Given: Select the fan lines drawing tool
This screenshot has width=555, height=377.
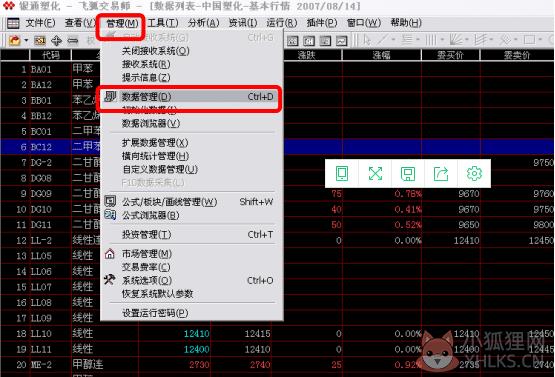Looking at the screenshot, I should tap(455, 40).
